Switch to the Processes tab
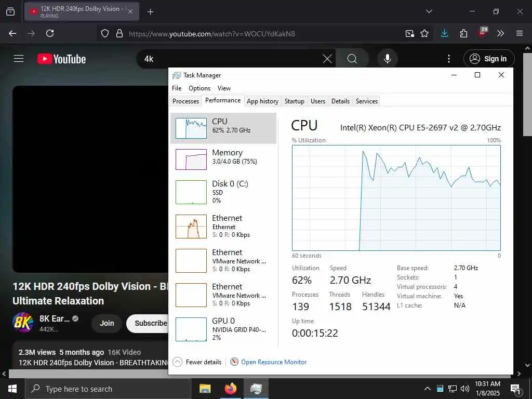 (x=185, y=101)
